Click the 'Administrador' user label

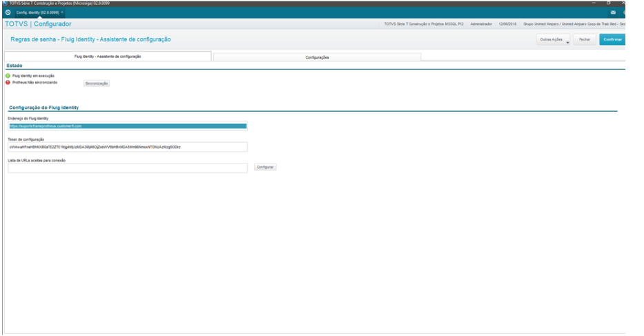(481, 24)
